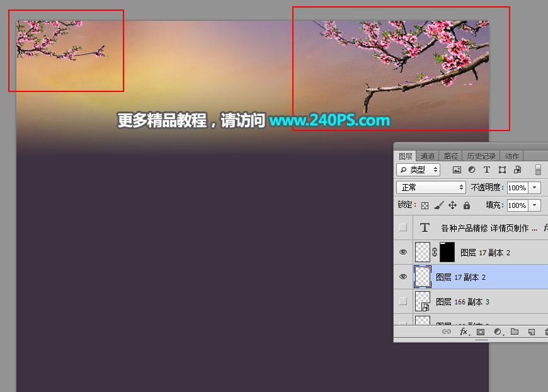This screenshot has height=392, width=548.
Task: Click the 不透明度 100% value field
Action: pyautogui.click(x=518, y=188)
